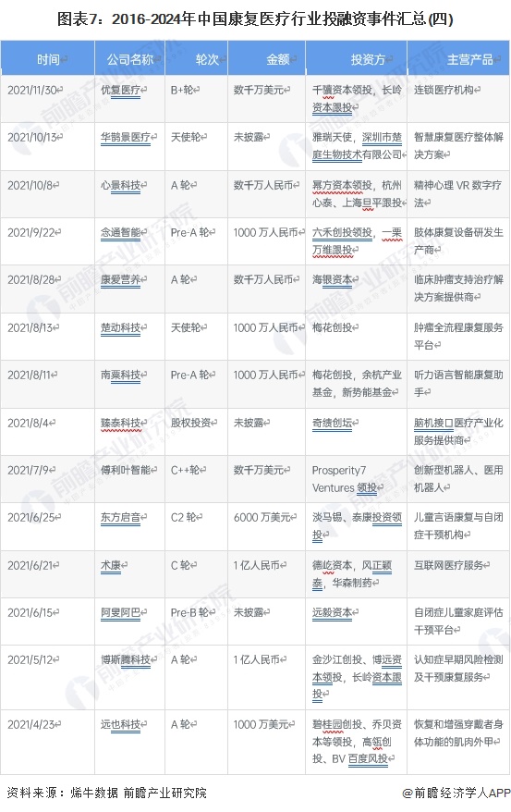Viewport: 511px width, 812px height.
Task: Select the 东方启音 company name
Action: pyautogui.click(x=120, y=517)
